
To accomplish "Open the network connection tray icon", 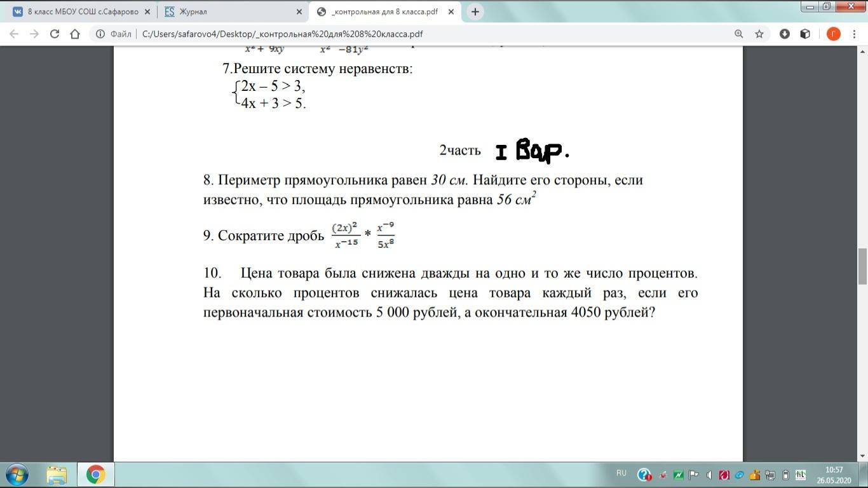I will click(x=770, y=475).
